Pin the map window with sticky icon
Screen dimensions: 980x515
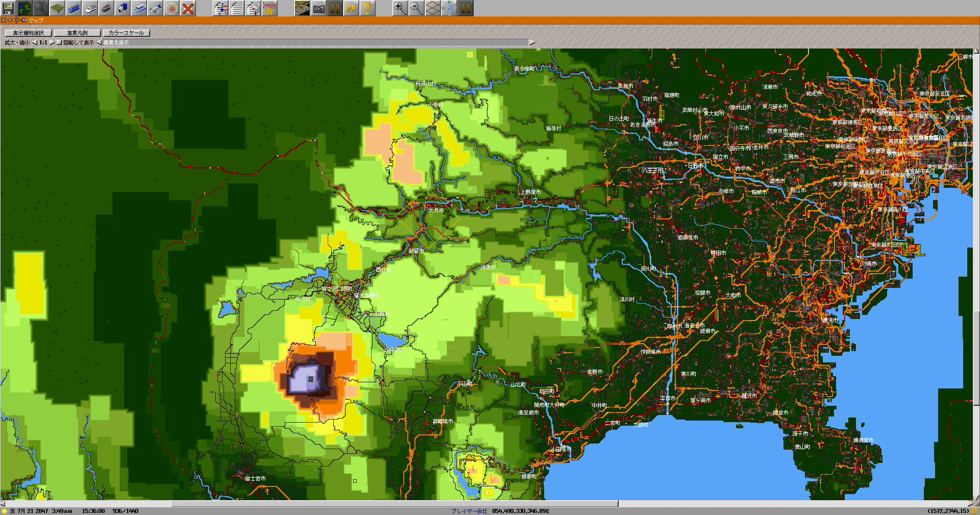pos(23,20)
